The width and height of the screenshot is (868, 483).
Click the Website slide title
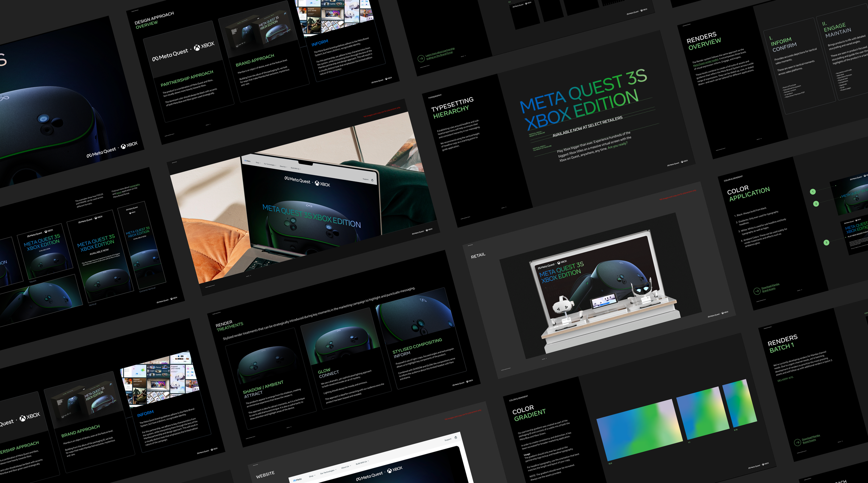coord(265,474)
